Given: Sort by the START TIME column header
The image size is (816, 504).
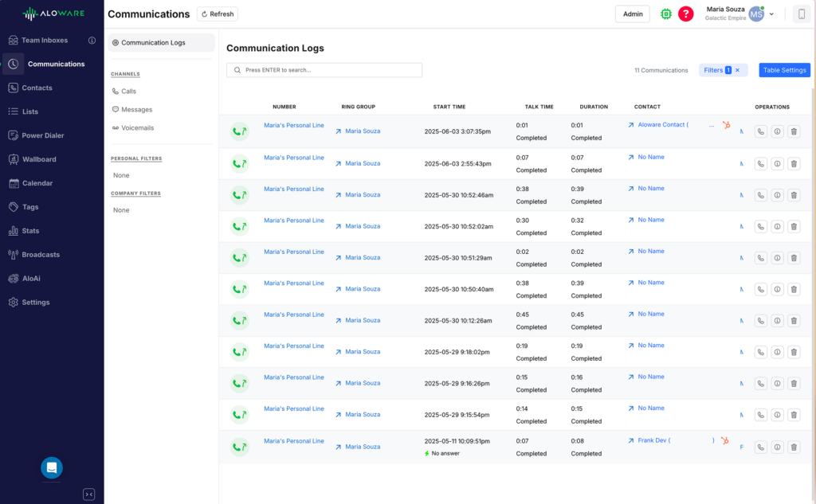Looking at the screenshot, I should (449, 107).
